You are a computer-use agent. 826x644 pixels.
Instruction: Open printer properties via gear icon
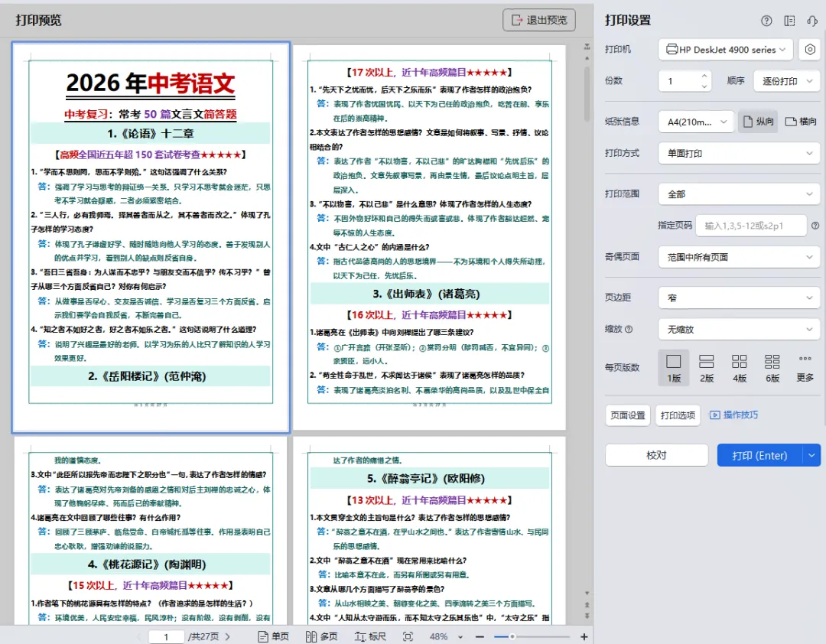point(811,49)
